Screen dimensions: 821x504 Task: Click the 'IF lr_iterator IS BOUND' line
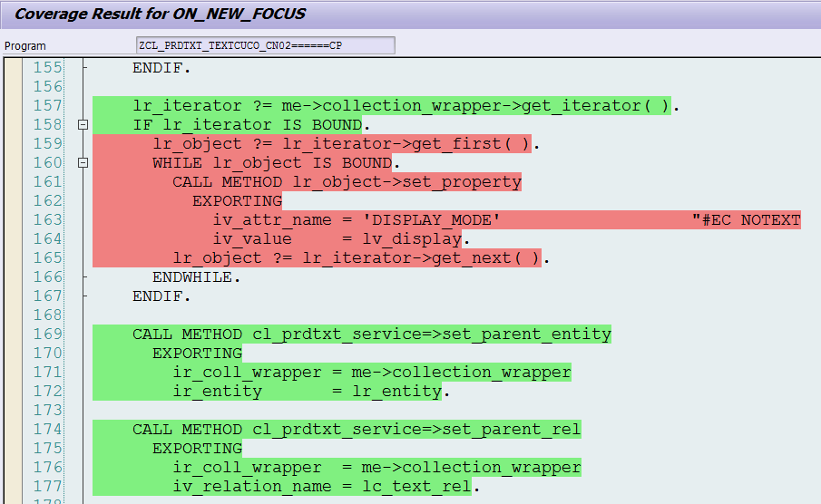(251, 124)
